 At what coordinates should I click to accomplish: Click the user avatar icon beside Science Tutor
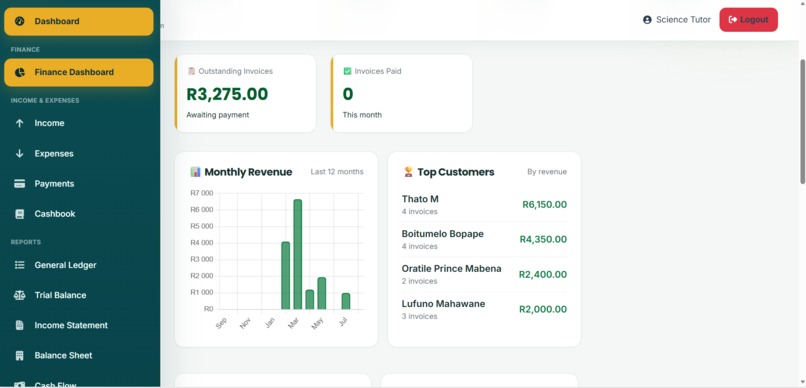pyautogui.click(x=647, y=20)
